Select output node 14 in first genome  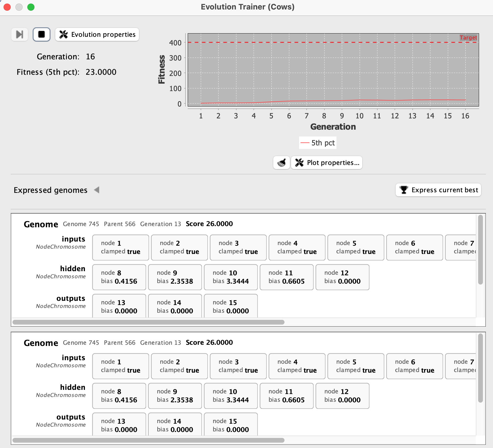175,306
